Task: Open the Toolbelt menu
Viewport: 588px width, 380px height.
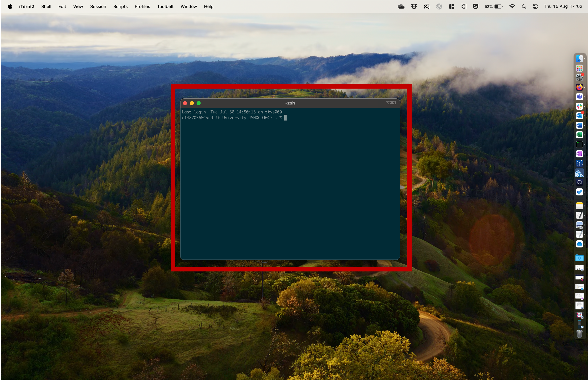Action: [x=165, y=7]
